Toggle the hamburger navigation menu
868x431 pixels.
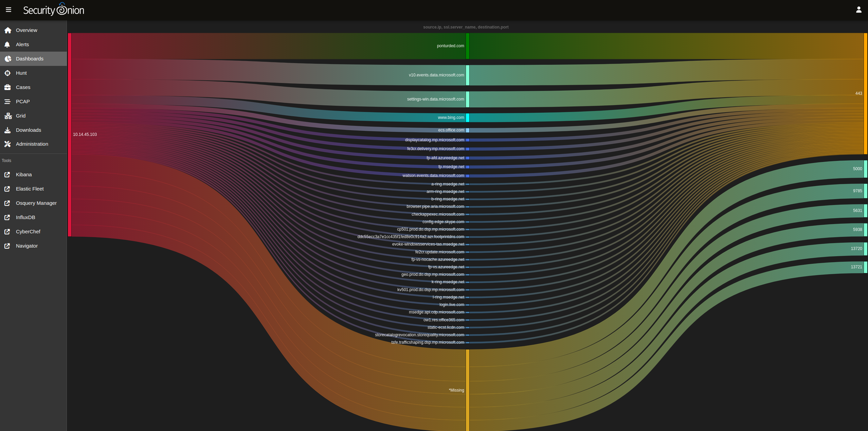8,10
